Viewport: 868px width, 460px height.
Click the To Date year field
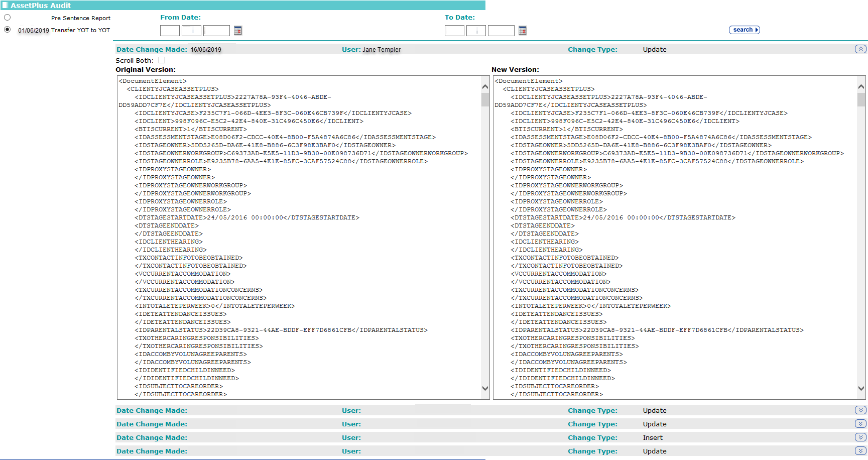[x=501, y=31]
